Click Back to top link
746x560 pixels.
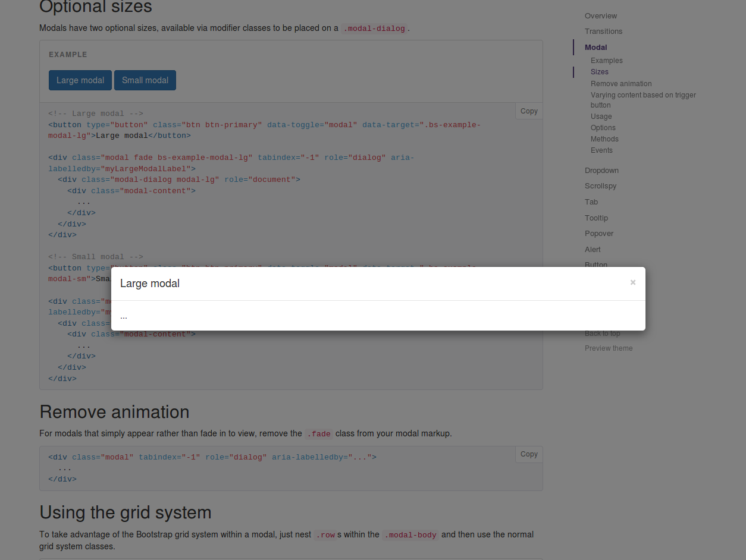[x=603, y=334]
